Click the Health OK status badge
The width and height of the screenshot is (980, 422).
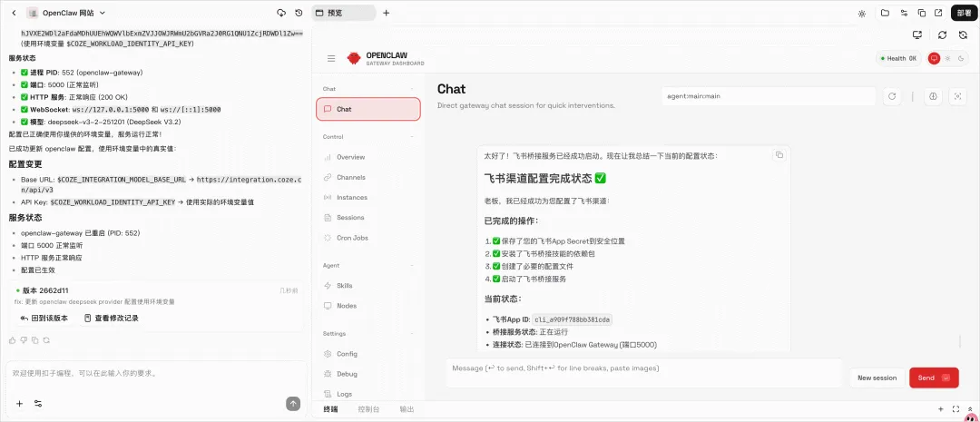point(898,58)
